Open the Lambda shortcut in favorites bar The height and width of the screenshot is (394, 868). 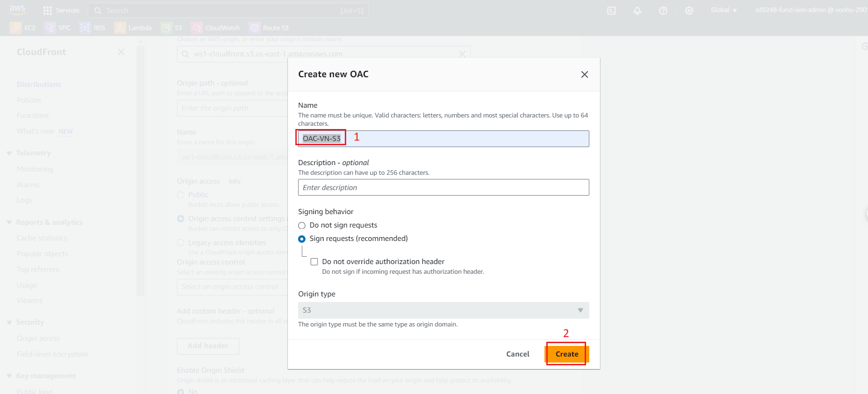133,28
